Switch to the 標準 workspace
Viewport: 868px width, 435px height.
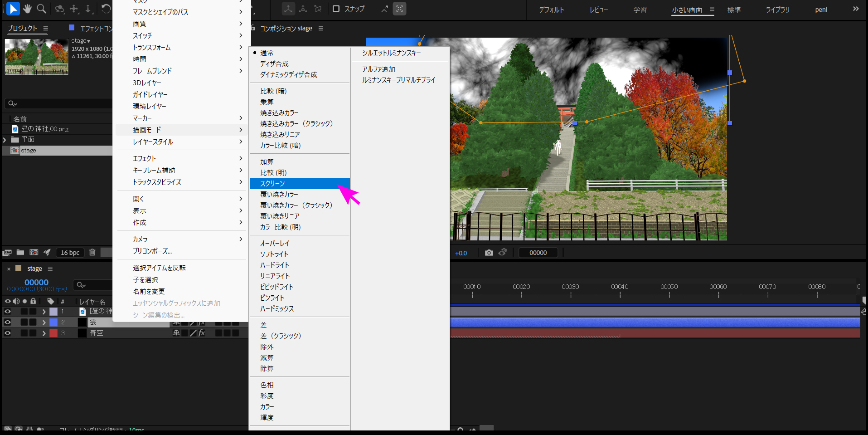click(x=734, y=10)
